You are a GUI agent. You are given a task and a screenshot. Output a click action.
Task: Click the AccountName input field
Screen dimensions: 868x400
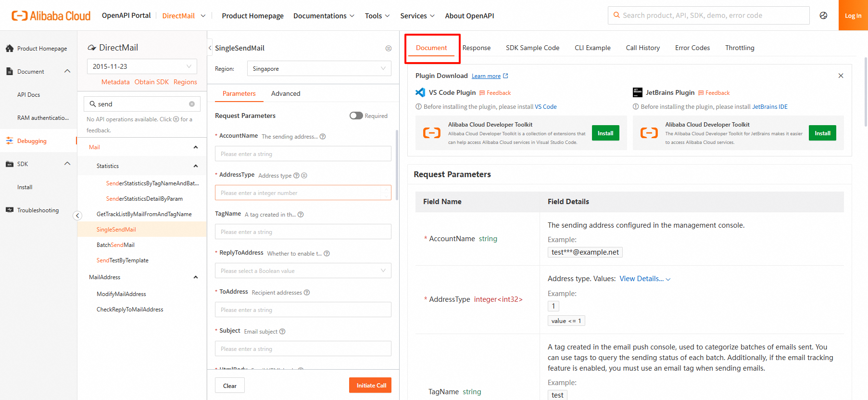pyautogui.click(x=303, y=154)
